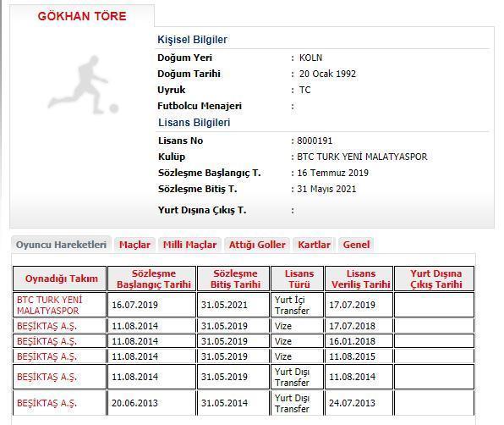Show the Kartlar tab
Image resolution: width=504 pixels, height=425 pixels.
314,245
